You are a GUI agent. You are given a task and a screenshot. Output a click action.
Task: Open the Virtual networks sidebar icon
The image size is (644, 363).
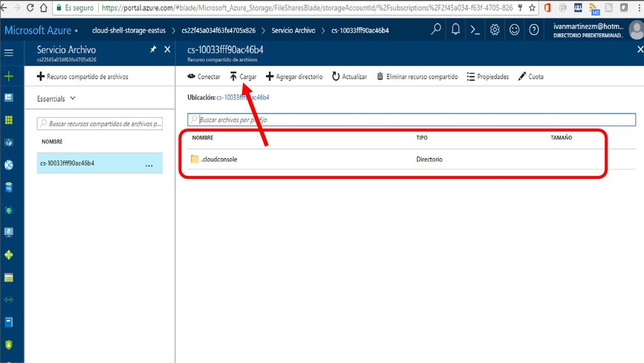tap(9, 300)
